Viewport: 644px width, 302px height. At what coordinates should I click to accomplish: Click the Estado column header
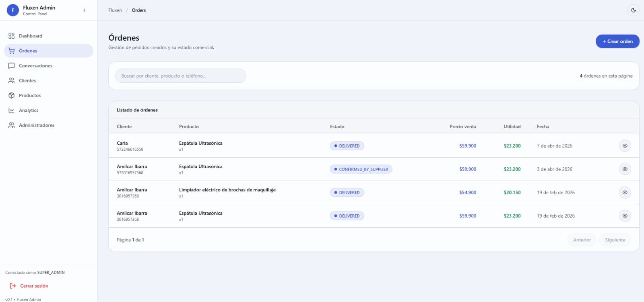[x=337, y=127]
